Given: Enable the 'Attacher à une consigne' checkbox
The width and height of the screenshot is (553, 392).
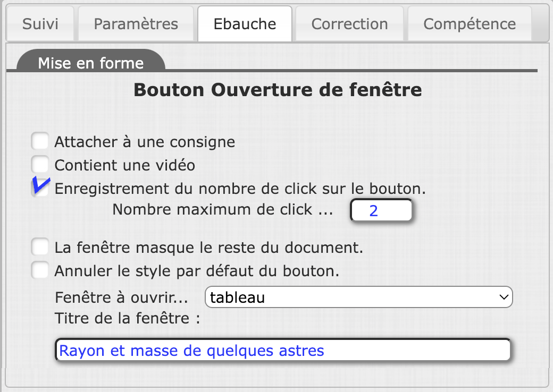Looking at the screenshot, I should (40, 142).
